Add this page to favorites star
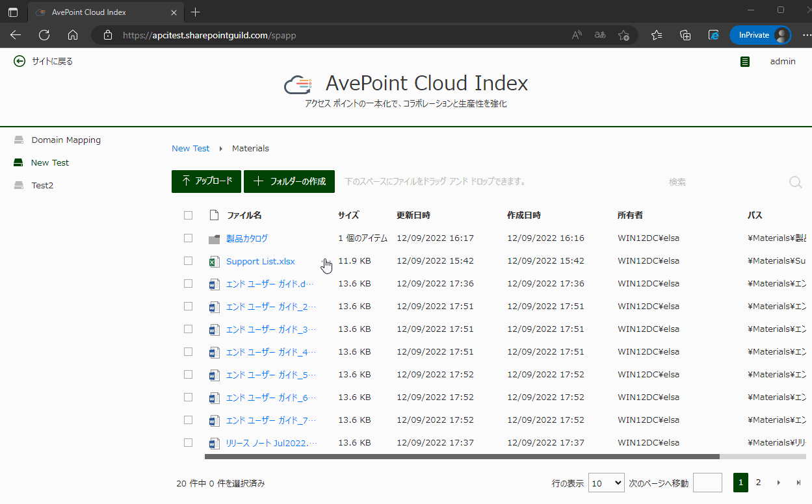This screenshot has width=812, height=504. [x=623, y=35]
